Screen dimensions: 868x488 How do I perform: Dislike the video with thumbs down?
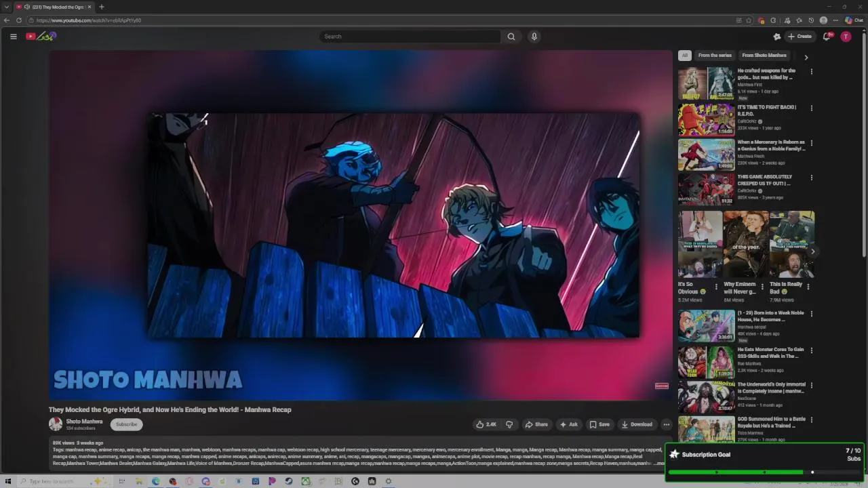pyautogui.click(x=509, y=424)
